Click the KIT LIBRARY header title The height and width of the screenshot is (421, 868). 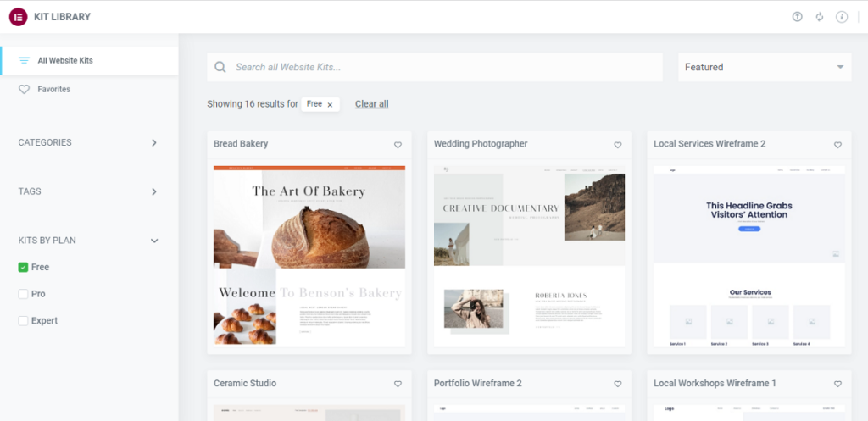tap(62, 17)
